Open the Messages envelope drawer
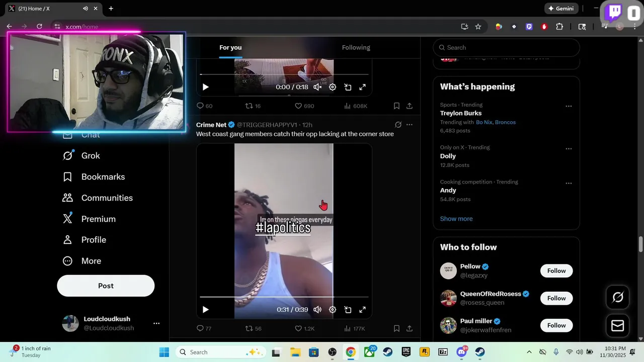 point(618,326)
